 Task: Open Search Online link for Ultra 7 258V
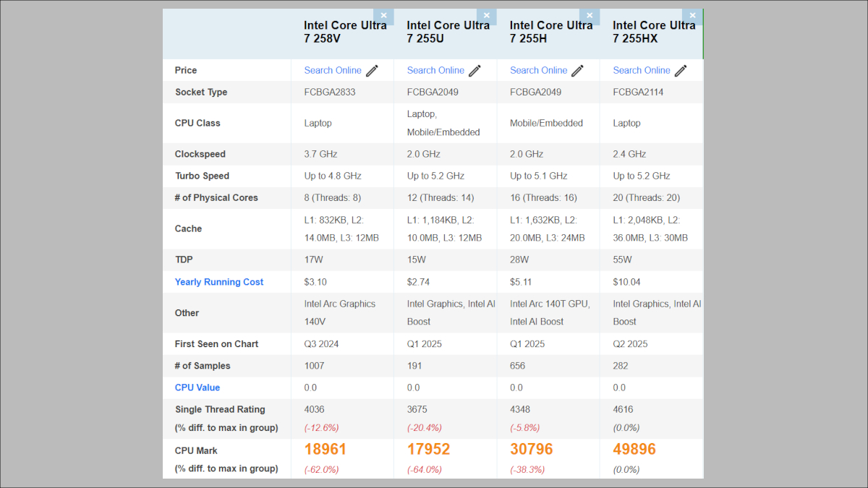coord(333,71)
